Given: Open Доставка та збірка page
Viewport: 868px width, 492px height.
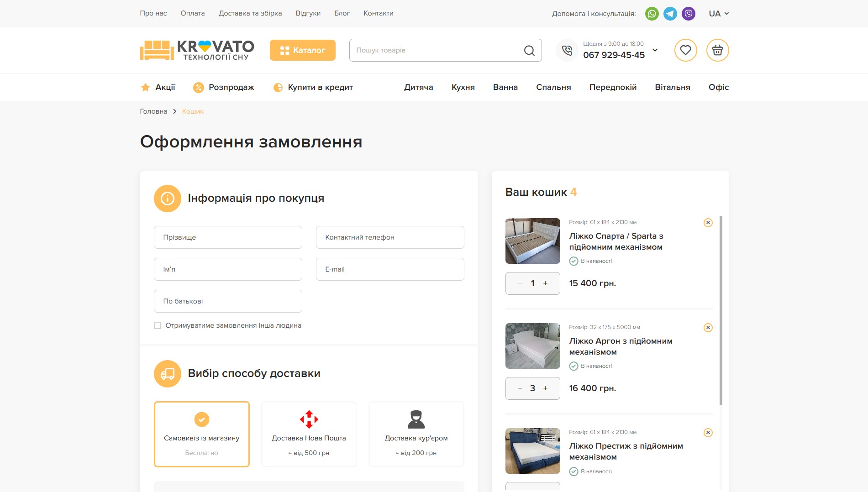Looking at the screenshot, I should click(x=250, y=13).
